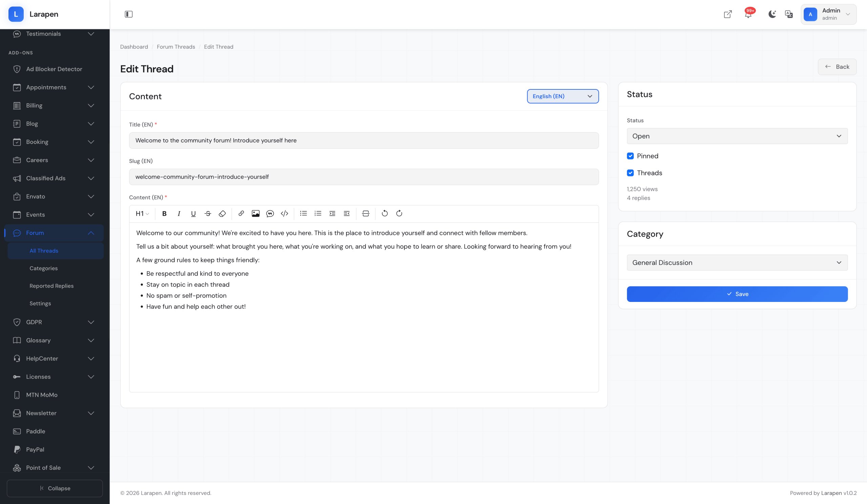The width and height of the screenshot is (867, 504).
Task: Click the Save button
Action: tap(737, 294)
